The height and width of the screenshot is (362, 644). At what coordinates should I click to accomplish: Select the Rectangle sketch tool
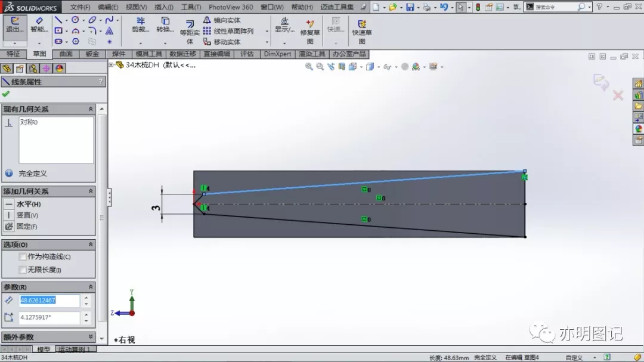click(x=58, y=31)
